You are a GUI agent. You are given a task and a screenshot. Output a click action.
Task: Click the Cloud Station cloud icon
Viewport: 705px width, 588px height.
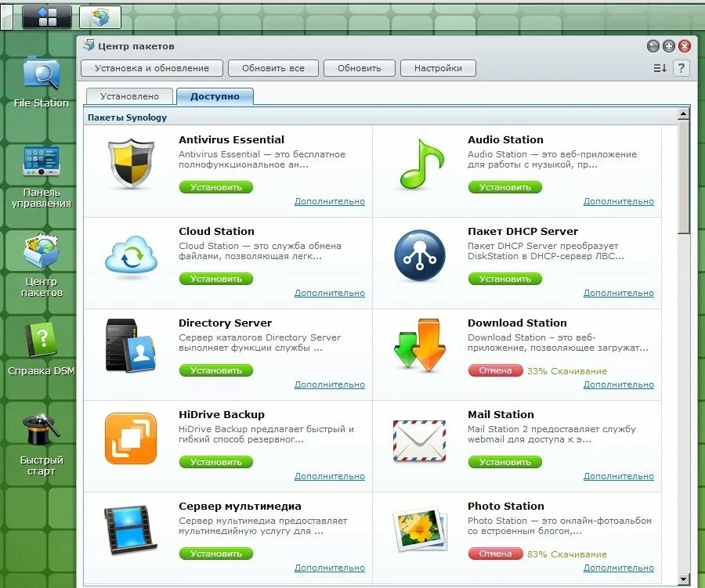point(132,254)
